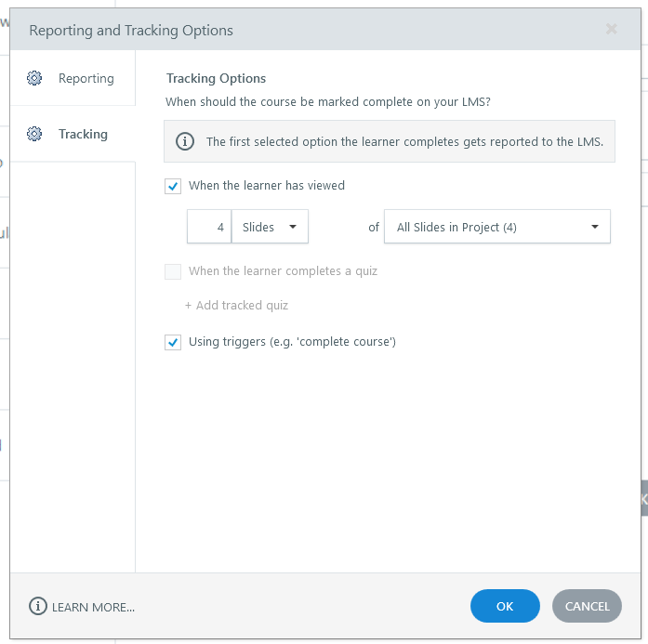
Task: Confirm with the OK button
Action: 505,606
